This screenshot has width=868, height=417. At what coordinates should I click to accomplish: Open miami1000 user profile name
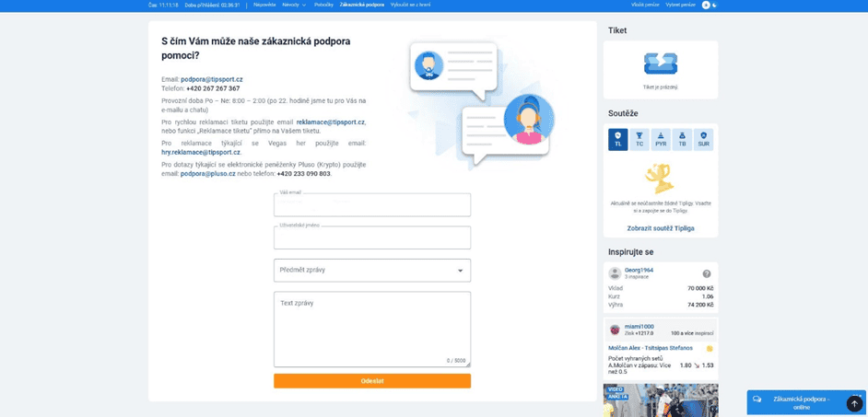[639, 326]
